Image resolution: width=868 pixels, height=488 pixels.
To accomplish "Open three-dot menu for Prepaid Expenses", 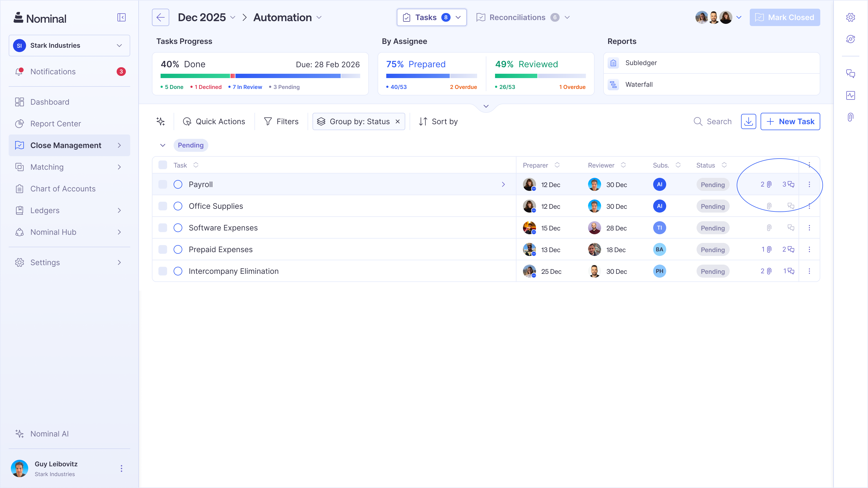I will coord(809,249).
